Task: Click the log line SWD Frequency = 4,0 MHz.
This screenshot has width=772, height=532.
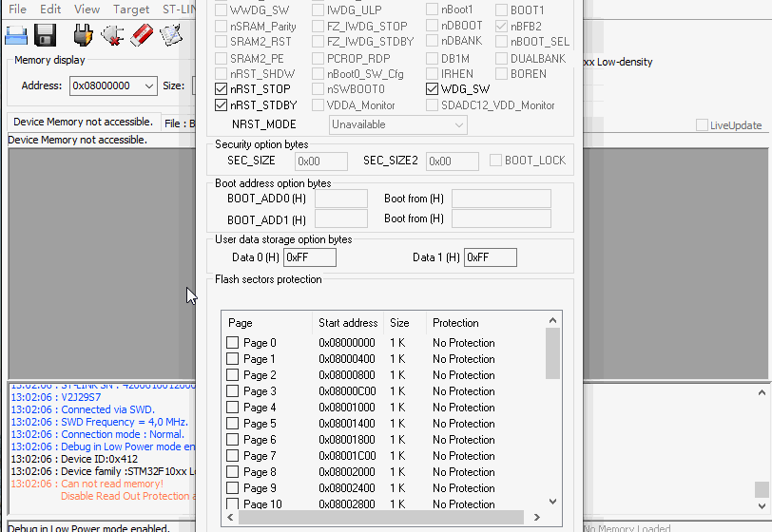Action: tap(100, 422)
